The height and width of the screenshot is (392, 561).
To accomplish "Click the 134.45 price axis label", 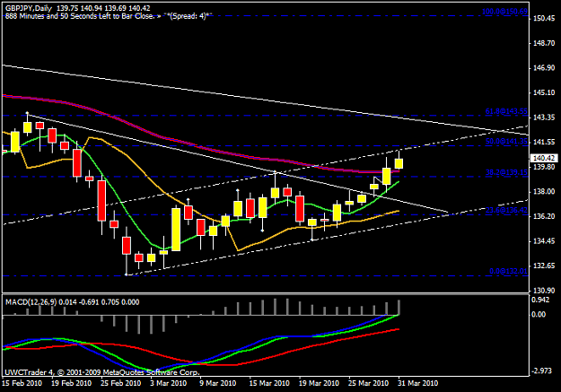I will [x=544, y=241].
